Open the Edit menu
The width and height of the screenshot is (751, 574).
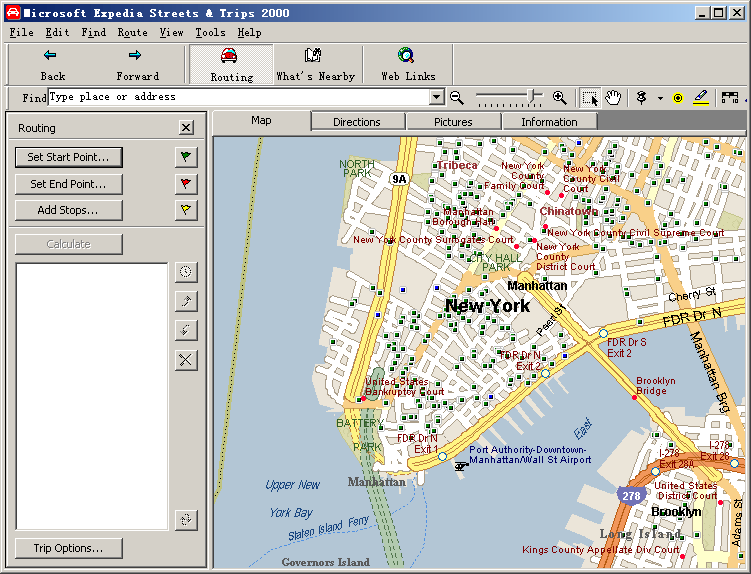[57, 33]
